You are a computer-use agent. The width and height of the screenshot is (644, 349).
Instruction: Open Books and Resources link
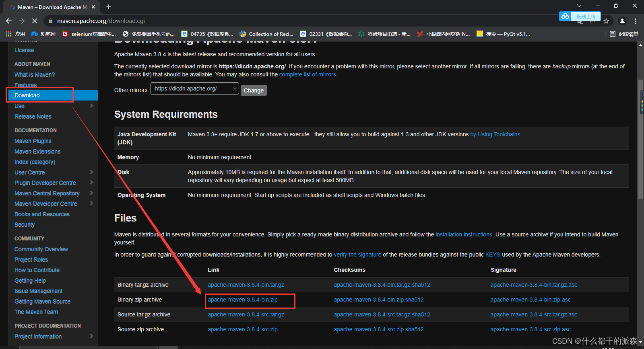[42, 214]
